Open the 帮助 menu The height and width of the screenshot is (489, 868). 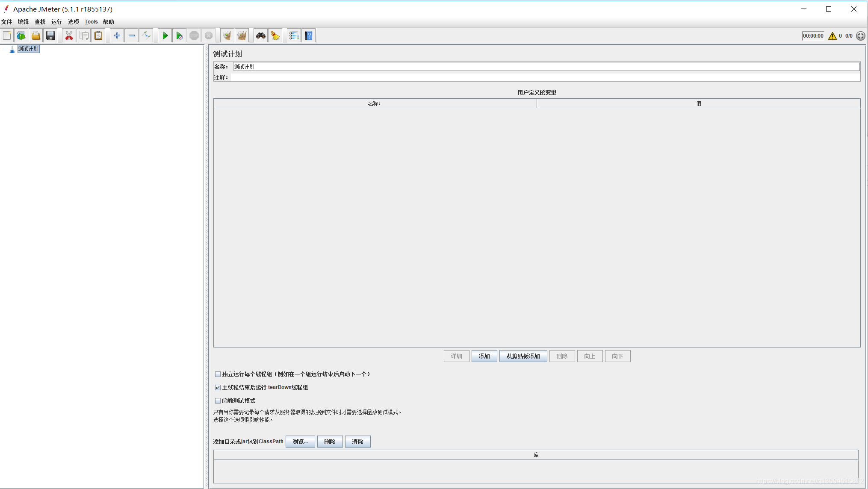click(108, 22)
